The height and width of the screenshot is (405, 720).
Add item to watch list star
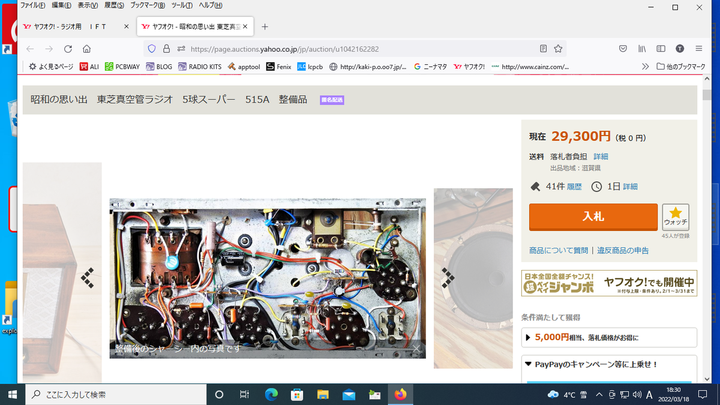676,218
